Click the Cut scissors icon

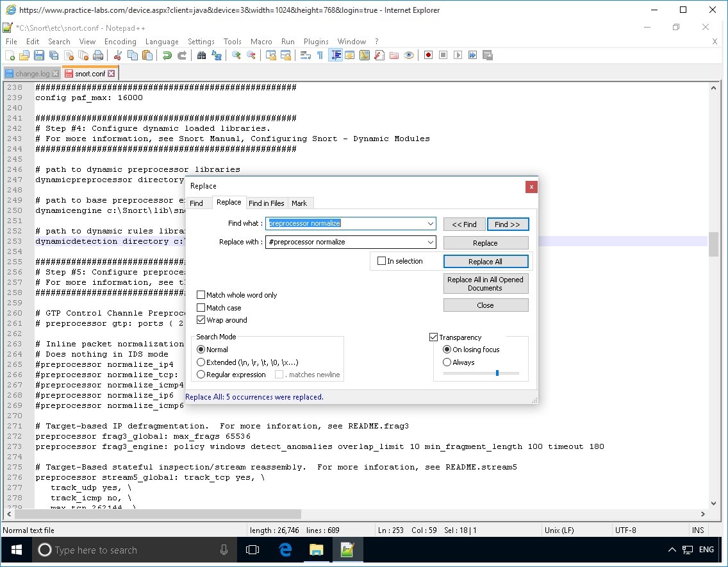point(117,56)
